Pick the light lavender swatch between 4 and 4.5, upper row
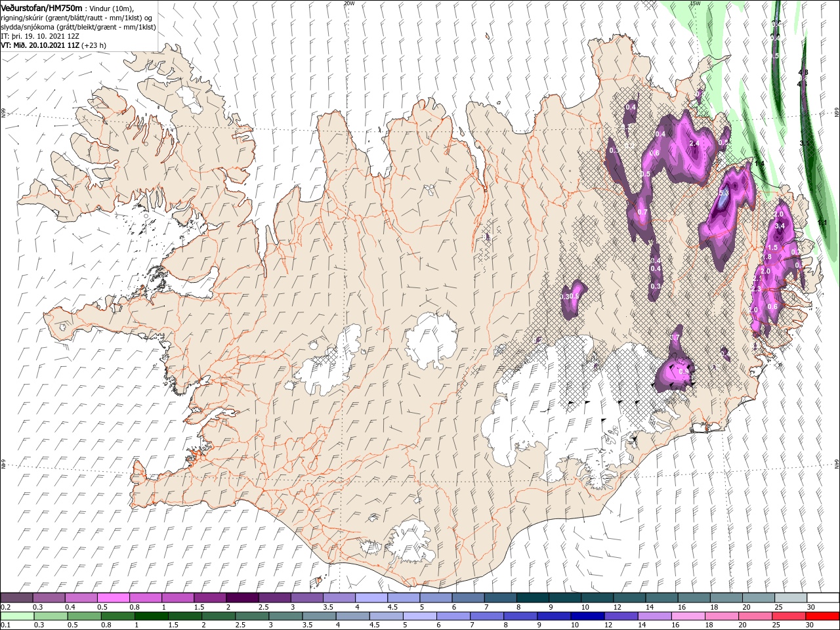840x630 pixels. (x=371, y=598)
